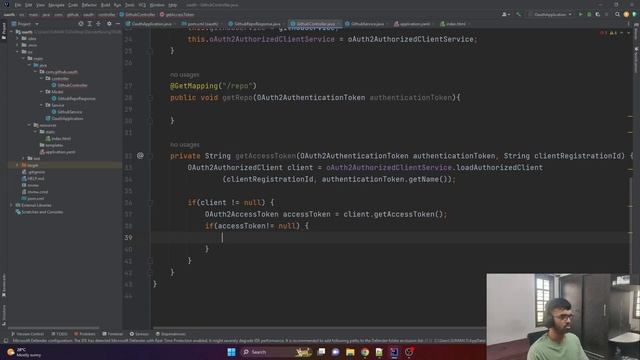This screenshot has width=640, height=360.
Task: Open the Project side tool button
Action: point(4,31)
